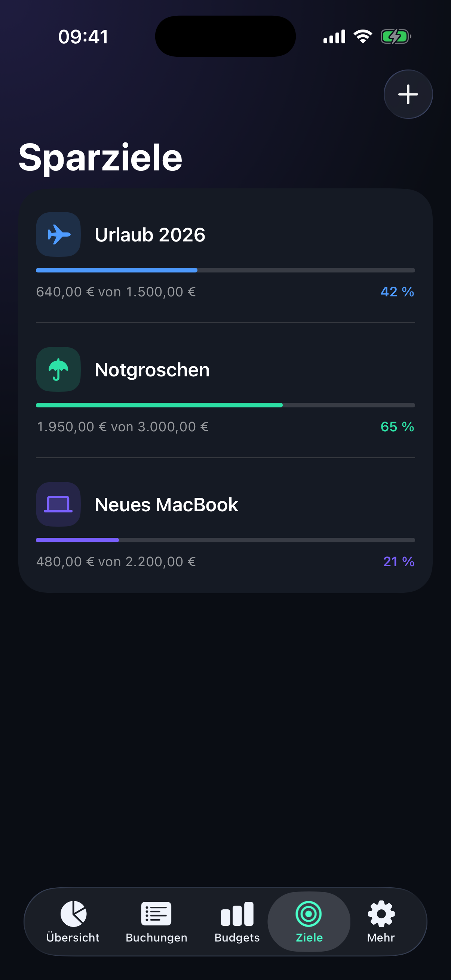
Task: Tap the plus button to add goal
Action: pyautogui.click(x=408, y=94)
